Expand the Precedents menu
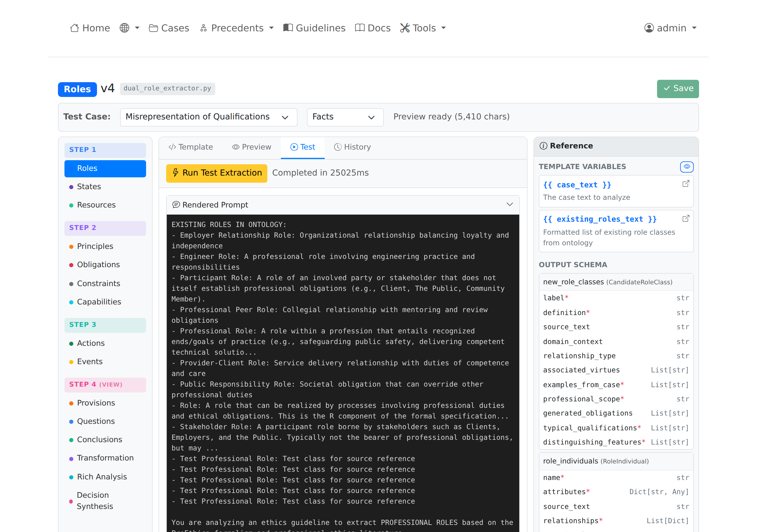Image resolution: width=757 pixels, height=532 pixels. tap(237, 28)
